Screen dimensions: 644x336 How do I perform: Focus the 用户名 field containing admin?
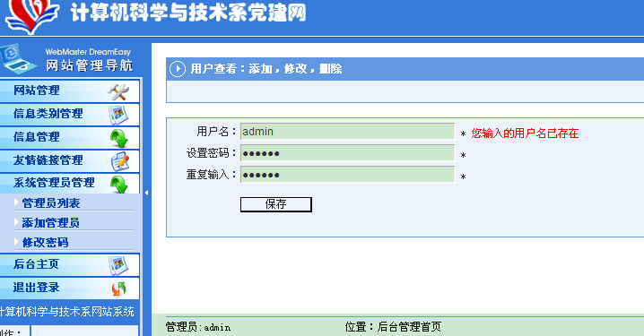tap(347, 132)
